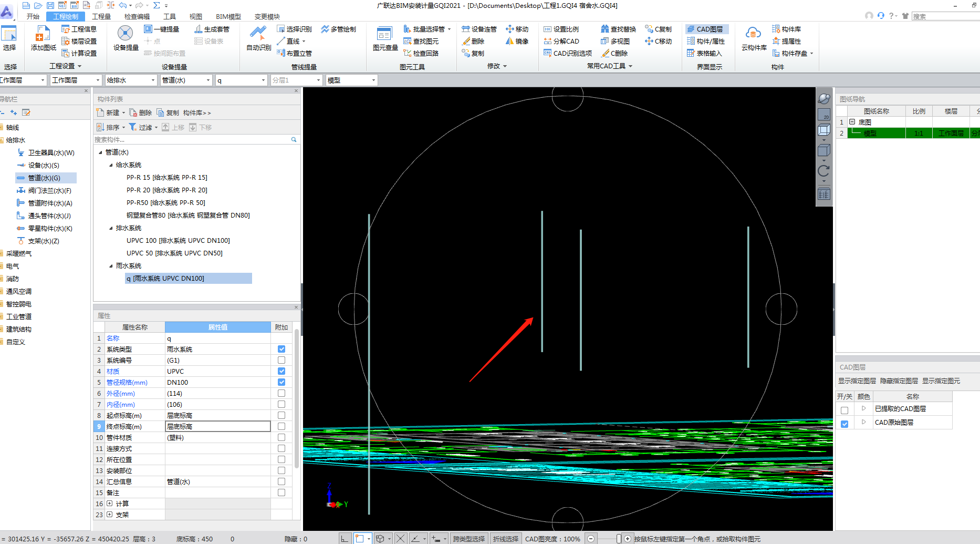This screenshot has width=980, height=544.
Task: Click 显示指定图层 link
Action: point(857,381)
